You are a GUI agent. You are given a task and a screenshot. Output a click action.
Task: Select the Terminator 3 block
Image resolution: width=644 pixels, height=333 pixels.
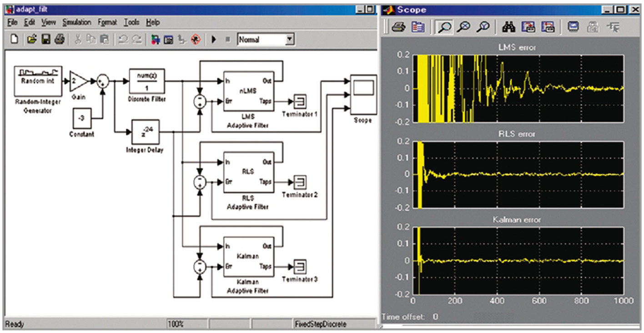[x=300, y=267]
